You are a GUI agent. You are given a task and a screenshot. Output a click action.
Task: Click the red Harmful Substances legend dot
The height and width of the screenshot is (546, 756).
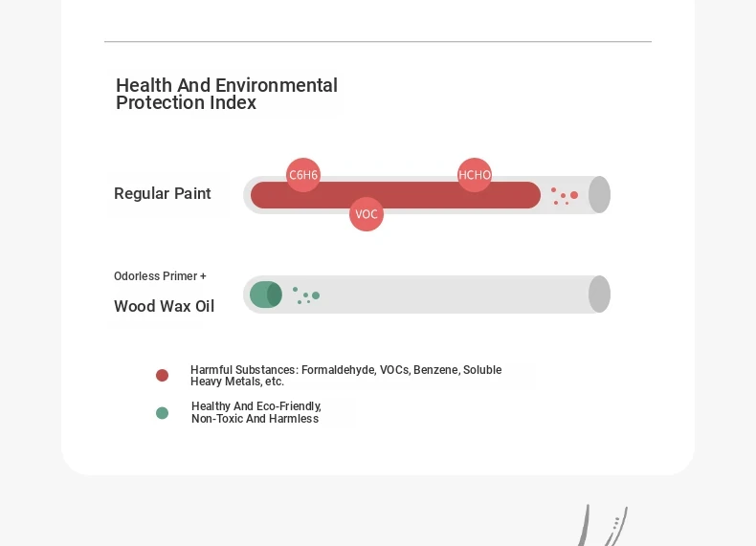tap(162, 376)
